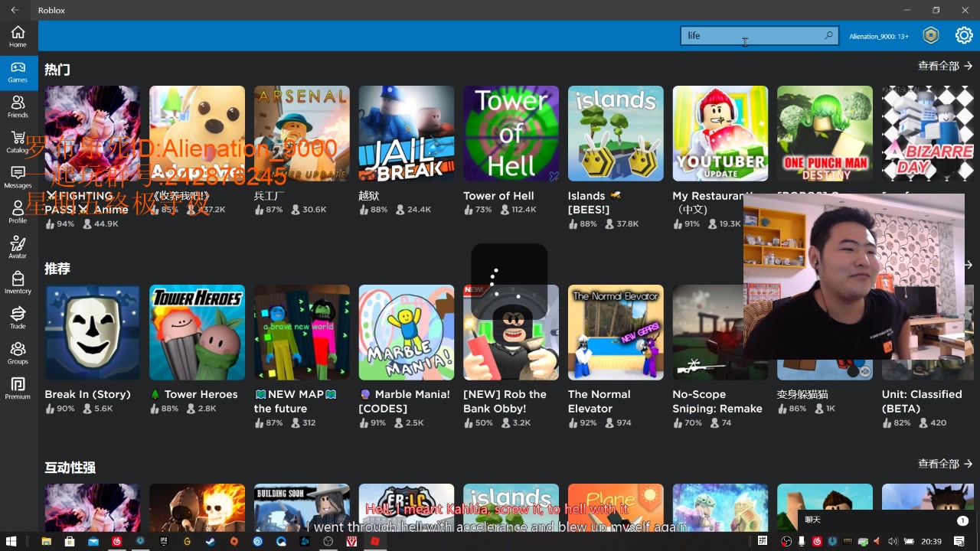Open the Avatar sidebar section
Viewport: 980px width, 551px height.
18,248
